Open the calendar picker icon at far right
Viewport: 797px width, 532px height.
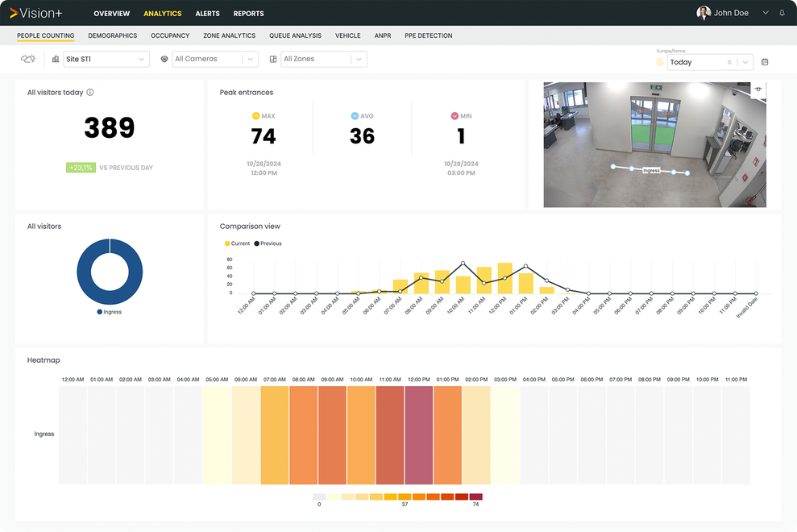(764, 61)
